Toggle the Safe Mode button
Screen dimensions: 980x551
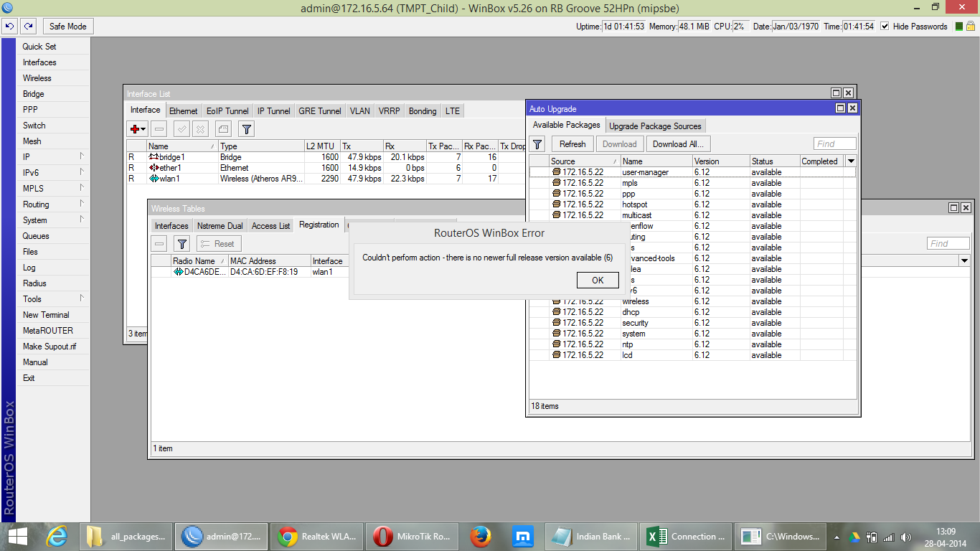click(67, 27)
